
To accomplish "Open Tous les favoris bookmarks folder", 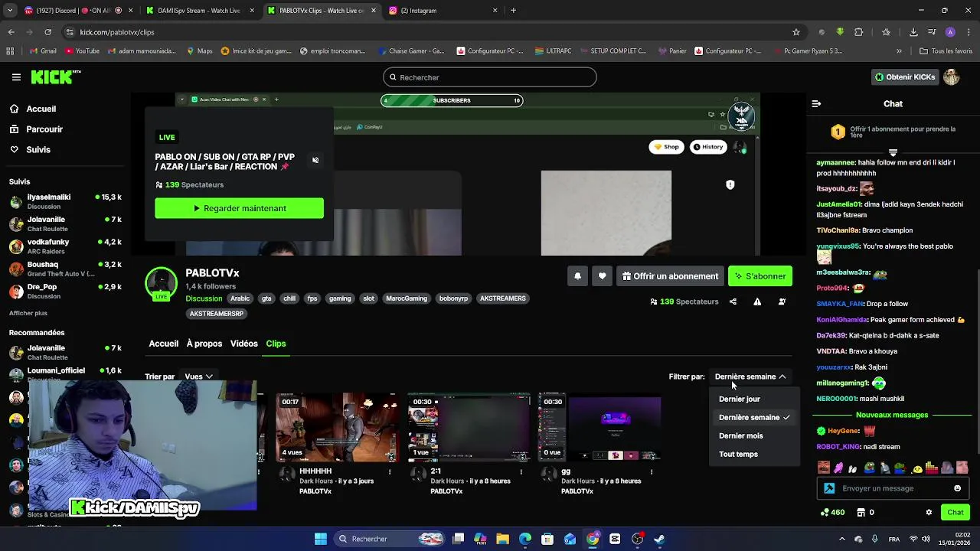I will point(946,51).
